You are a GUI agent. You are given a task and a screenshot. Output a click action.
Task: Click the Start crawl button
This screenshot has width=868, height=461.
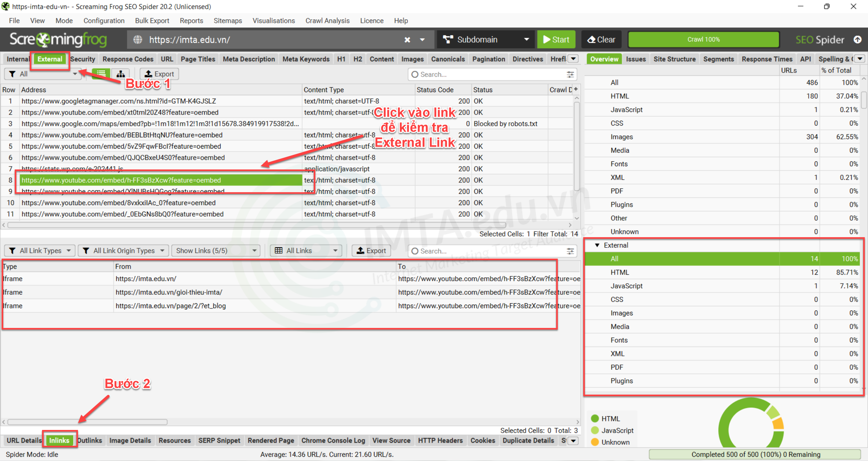pyautogui.click(x=556, y=40)
